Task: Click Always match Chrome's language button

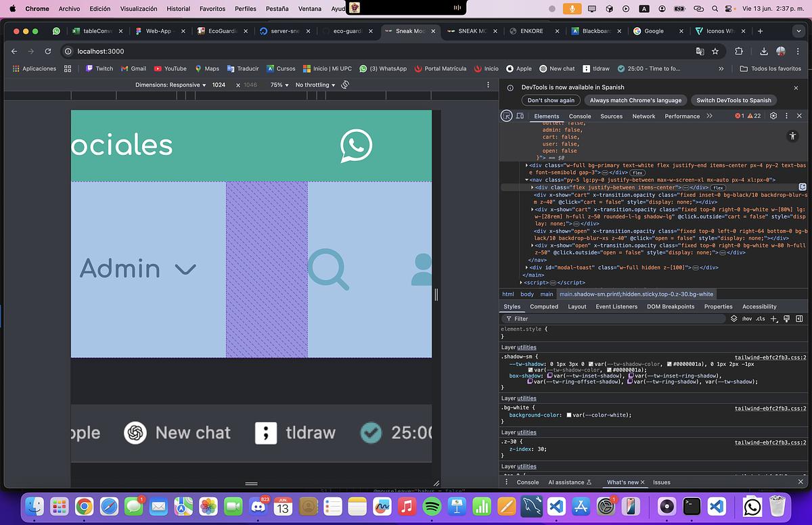Action: click(635, 100)
